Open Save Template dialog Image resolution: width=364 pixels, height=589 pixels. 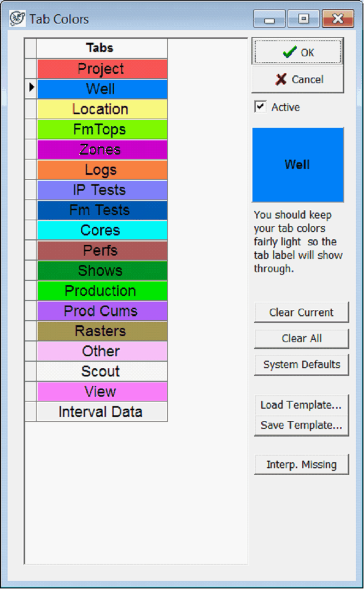[301, 425]
